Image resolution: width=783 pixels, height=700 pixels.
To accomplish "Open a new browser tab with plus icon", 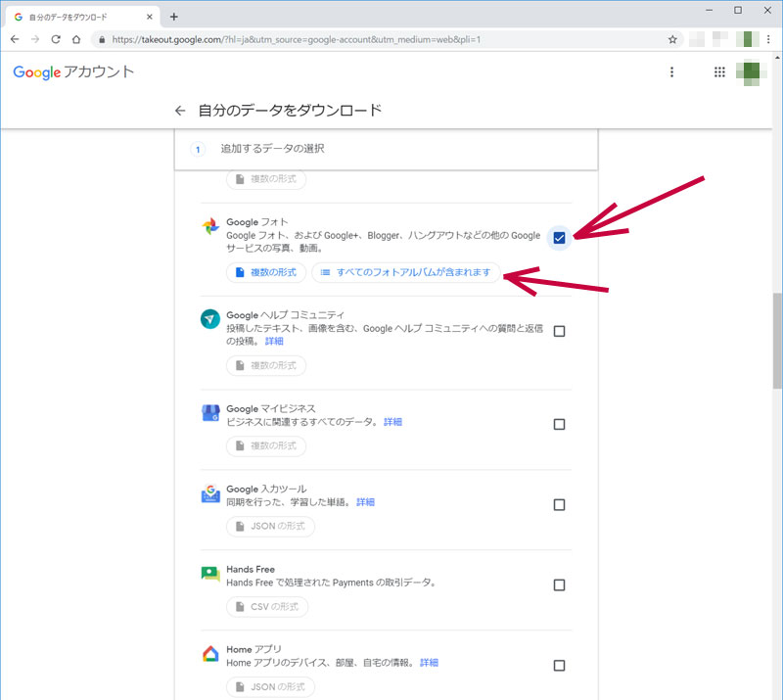I will coord(174,17).
